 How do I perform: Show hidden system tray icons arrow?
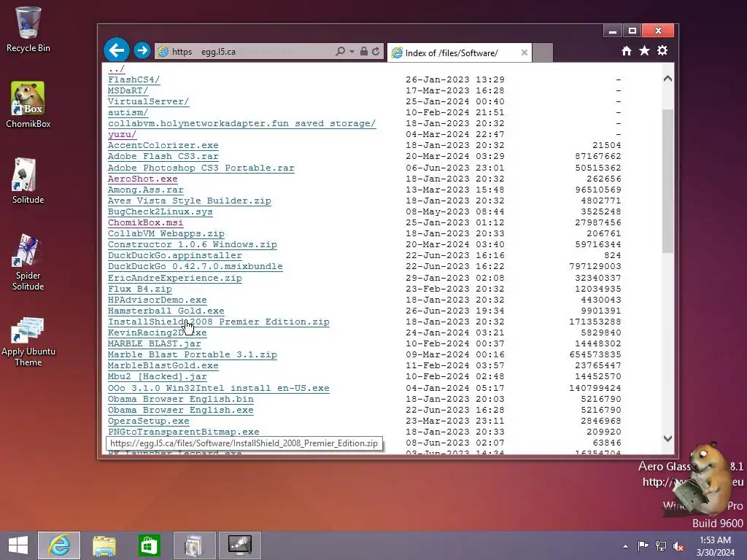click(x=625, y=546)
